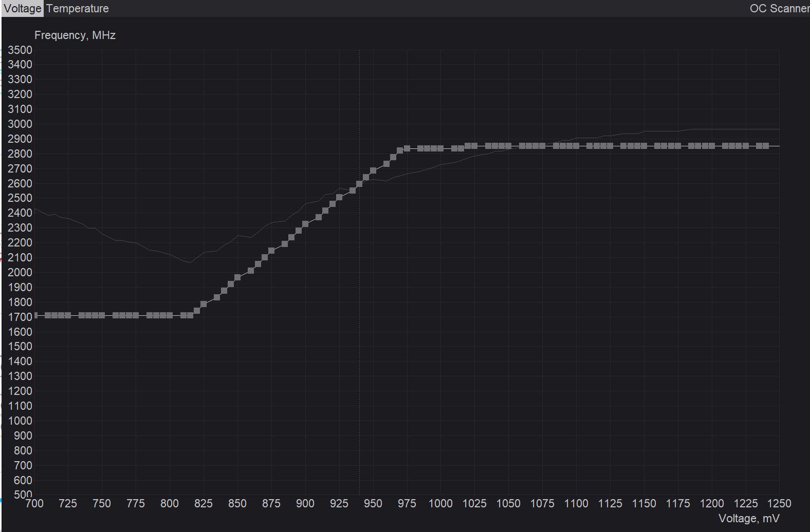Click the 1250 label on voltage axis

point(779,503)
